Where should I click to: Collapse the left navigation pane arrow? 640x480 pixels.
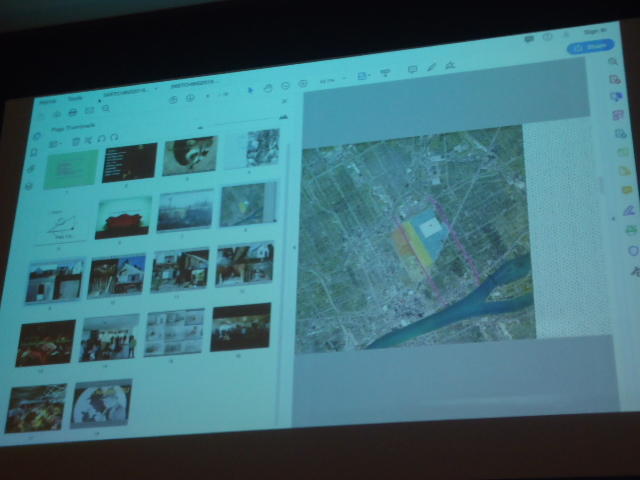294,247
